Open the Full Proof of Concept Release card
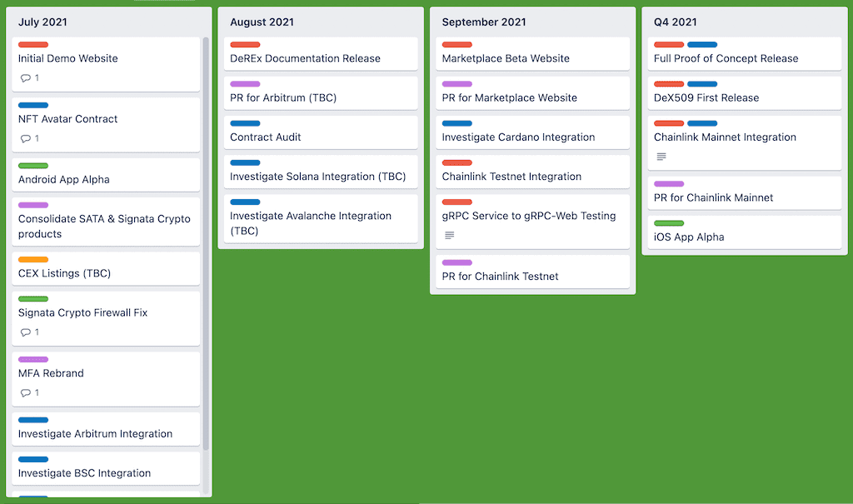 pos(744,53)
